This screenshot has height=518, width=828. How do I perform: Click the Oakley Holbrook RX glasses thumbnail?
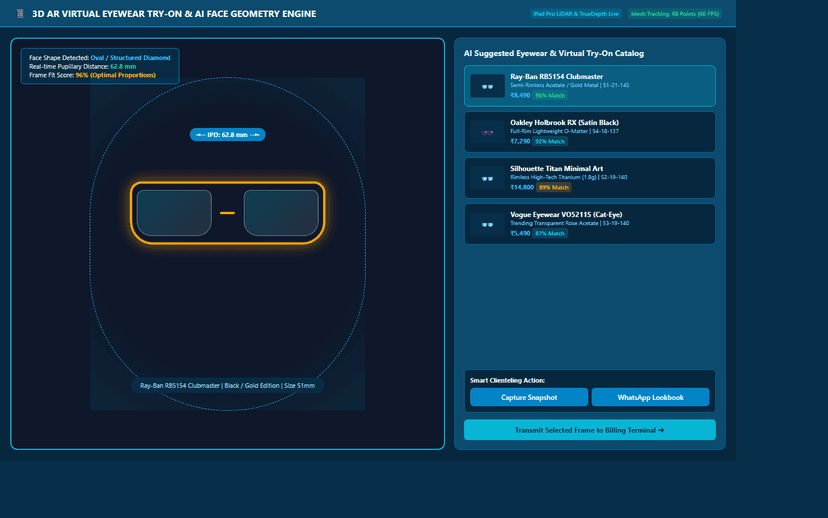click(487, 132)
